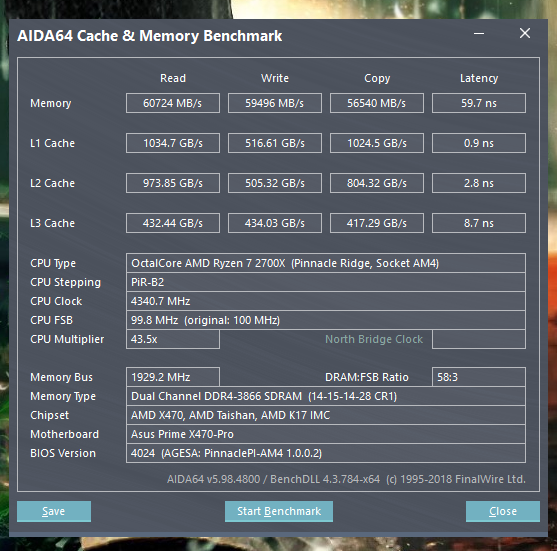
Task: Close window with the X icon
Action: click(525, 33)
